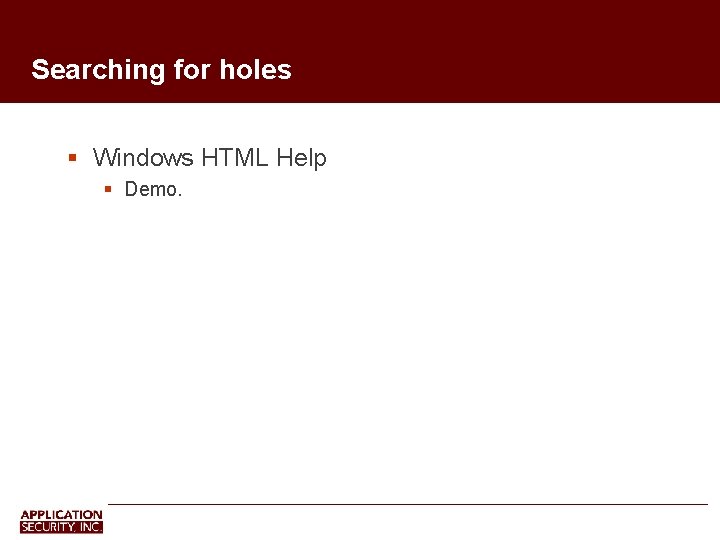Click the word 'Searching' in the title
The width and height of the screenshot is (720, 540).
tap(98, 70)
